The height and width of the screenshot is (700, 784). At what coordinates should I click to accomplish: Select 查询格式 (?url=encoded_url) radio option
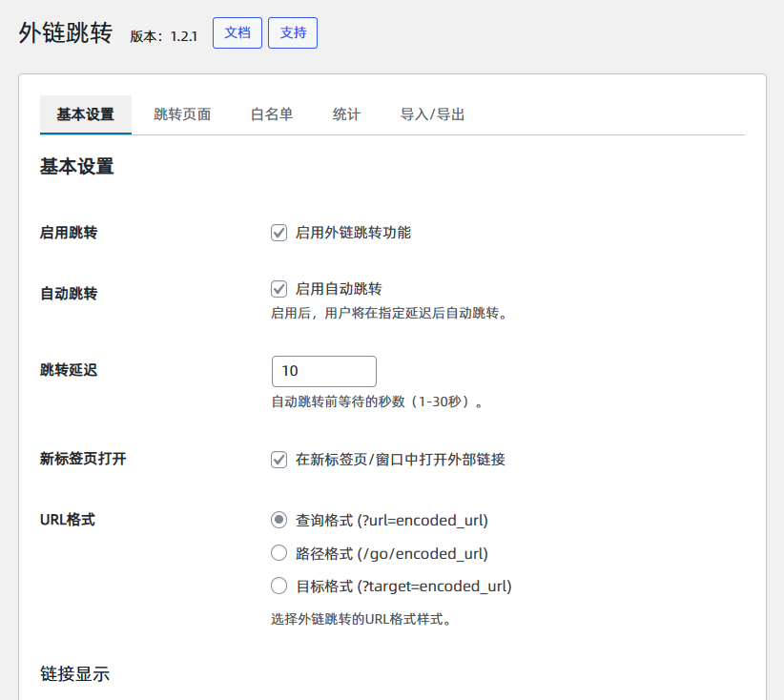tap(279, 520)
